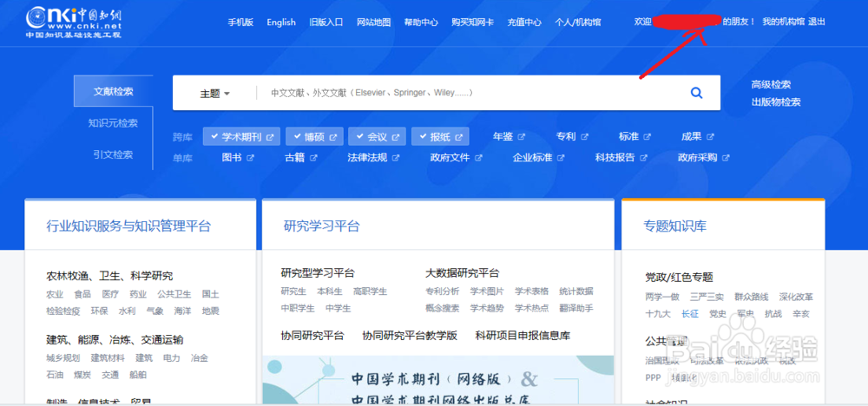Switch to 引文检索 tab

pyautogui.click(x=114, y=154)
